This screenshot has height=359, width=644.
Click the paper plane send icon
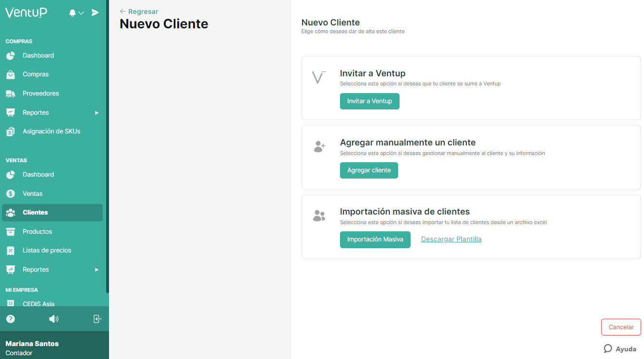(x=95, y=12)
